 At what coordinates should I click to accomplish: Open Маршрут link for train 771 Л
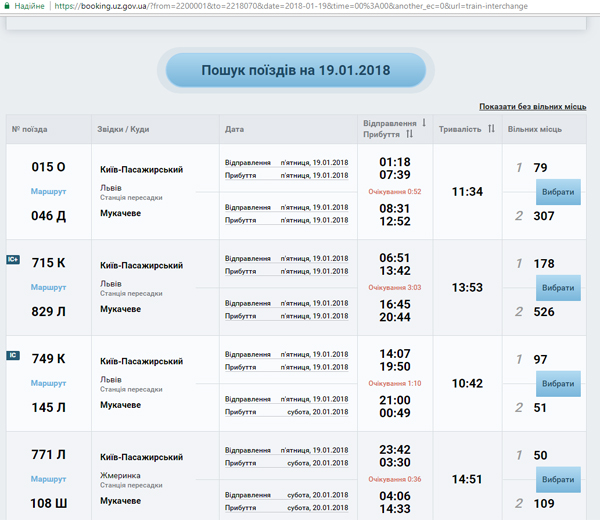click(x=48, y=479)
